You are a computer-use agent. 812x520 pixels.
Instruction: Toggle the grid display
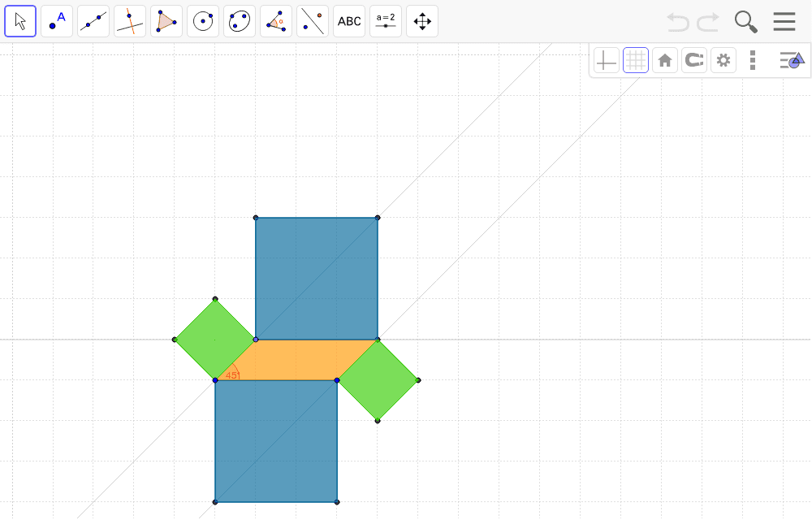(636, 61)
